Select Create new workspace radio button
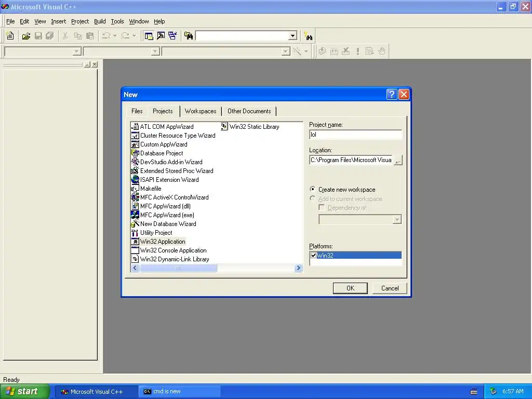 pyautogui.click(x=312, y=189)
